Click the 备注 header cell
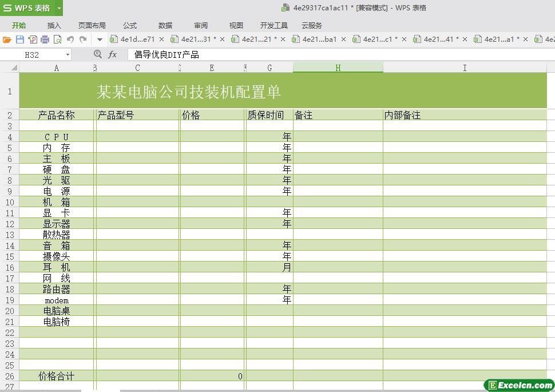Image resolution: width=555 pixels, height=392 pixels. 338,115
